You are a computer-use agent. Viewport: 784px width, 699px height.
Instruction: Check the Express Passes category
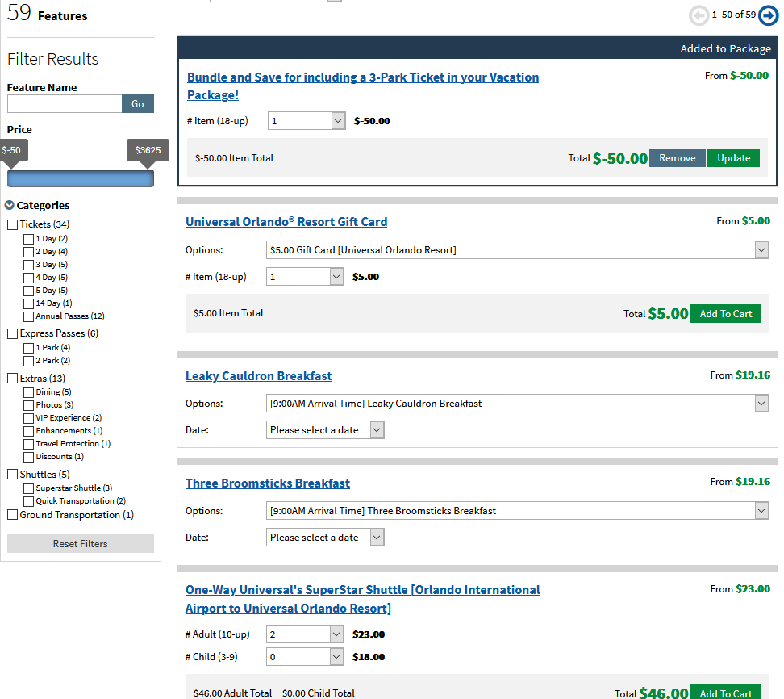pos(12,333)
